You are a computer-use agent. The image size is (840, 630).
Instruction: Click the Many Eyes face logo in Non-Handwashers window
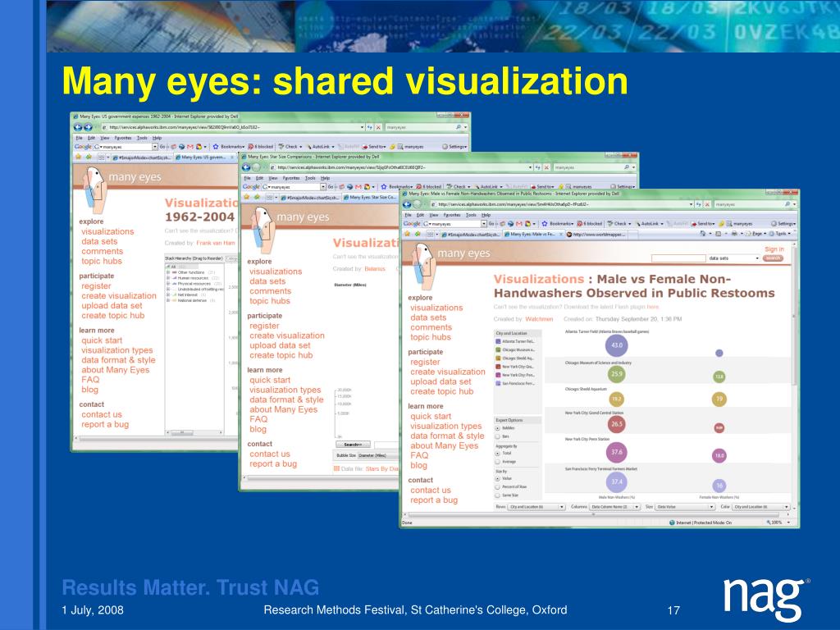tap(423, 267)
